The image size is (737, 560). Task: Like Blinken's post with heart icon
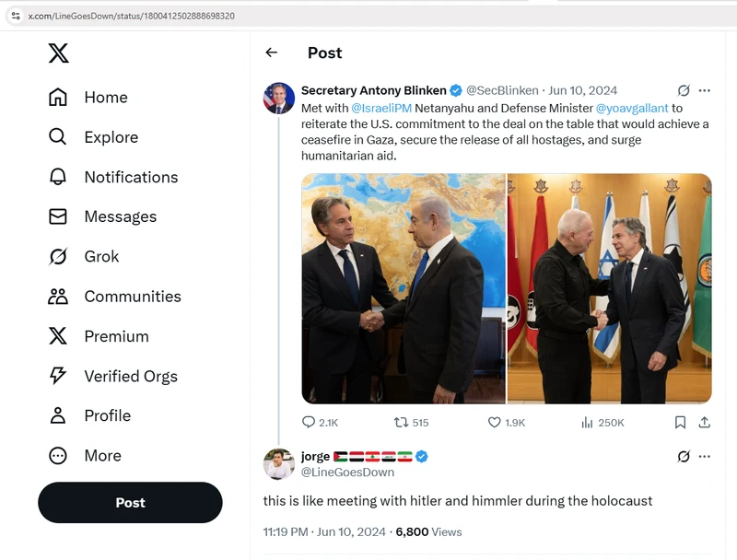click(495, 422)
